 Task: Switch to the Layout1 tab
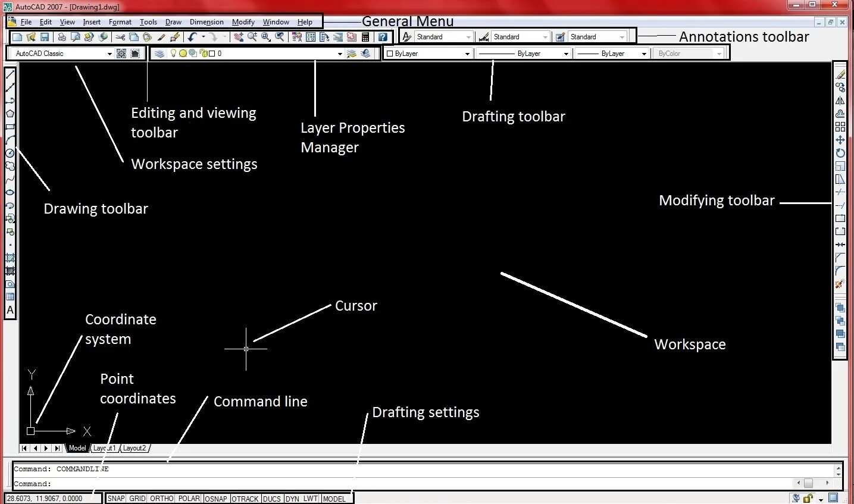(105, 448)
